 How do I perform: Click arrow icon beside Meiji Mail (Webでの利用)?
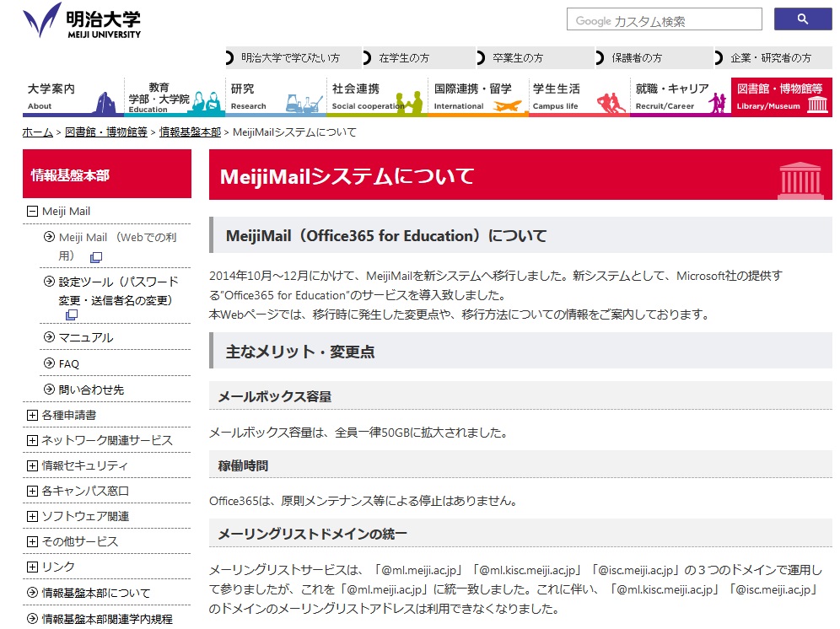pos(49,237)
